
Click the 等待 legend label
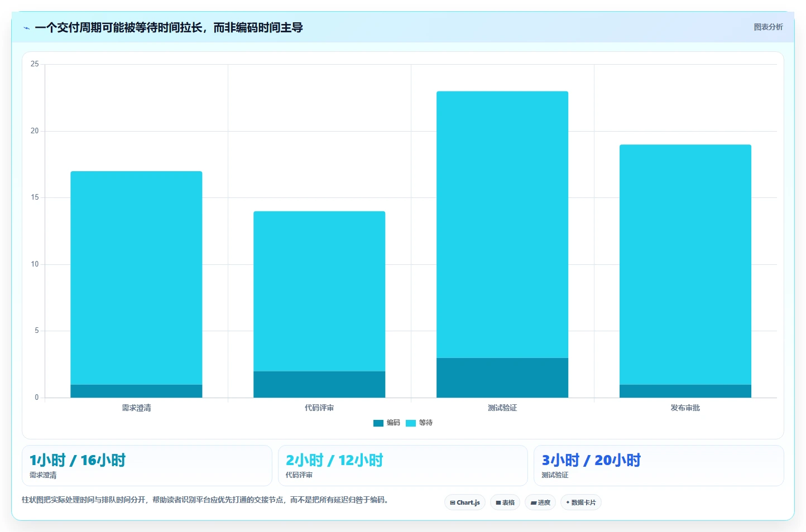426,423
